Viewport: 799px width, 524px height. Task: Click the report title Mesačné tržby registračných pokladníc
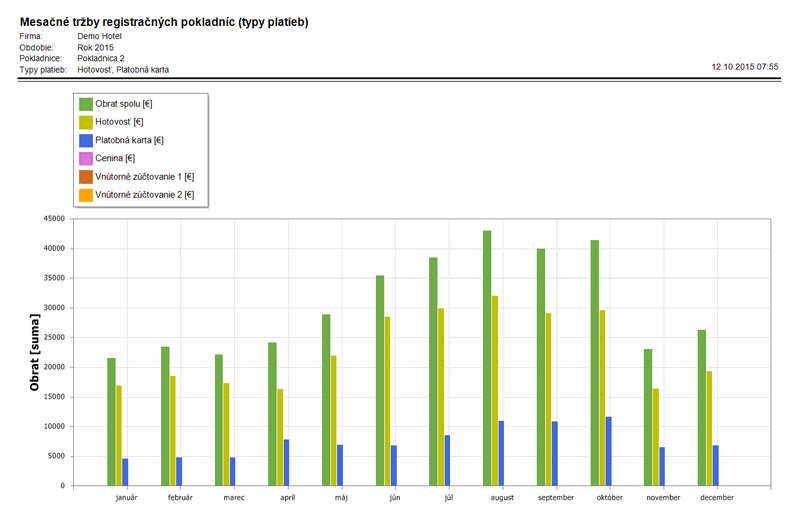[x=165, y=21]
